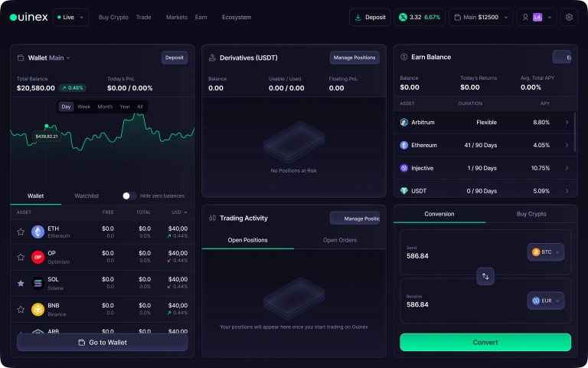Click the Ethereum coin icon in wallet list

coord(38,232)
